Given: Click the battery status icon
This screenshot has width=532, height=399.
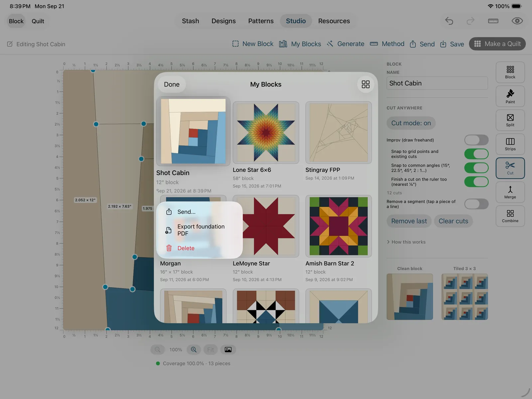Looking at the screenshot, I should tap(517, 6).
